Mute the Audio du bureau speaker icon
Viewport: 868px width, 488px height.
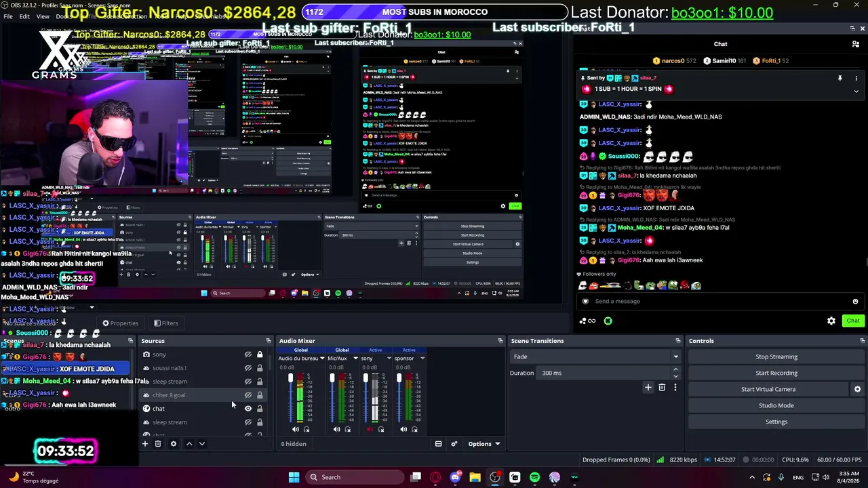tap(295, 429)
